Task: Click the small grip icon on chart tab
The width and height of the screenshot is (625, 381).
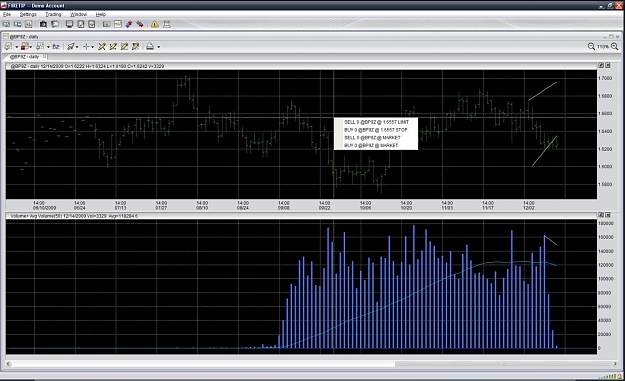Action: point(44,57)
